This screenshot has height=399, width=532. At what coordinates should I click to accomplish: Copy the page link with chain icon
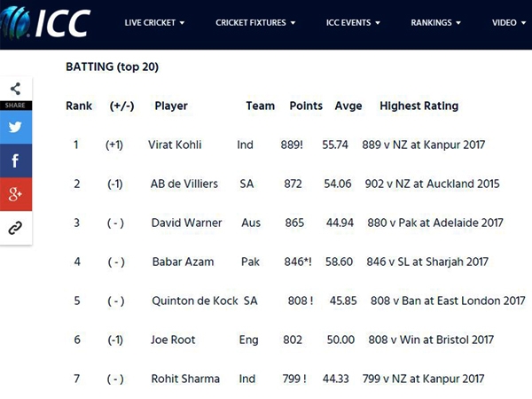point(16,228)
